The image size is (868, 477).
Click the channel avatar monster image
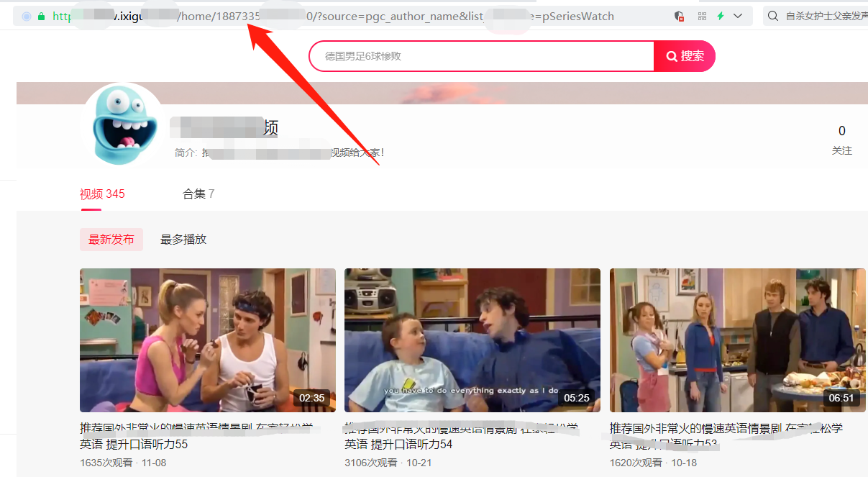click(x=122, y=129)
